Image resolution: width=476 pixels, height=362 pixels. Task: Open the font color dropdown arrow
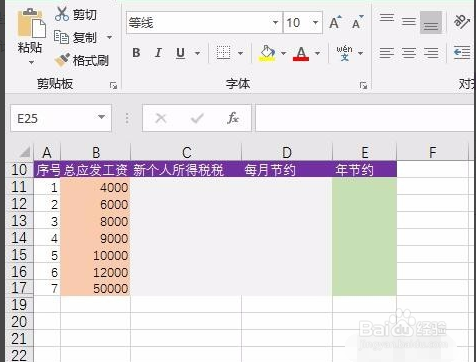(x=317, y=53)
